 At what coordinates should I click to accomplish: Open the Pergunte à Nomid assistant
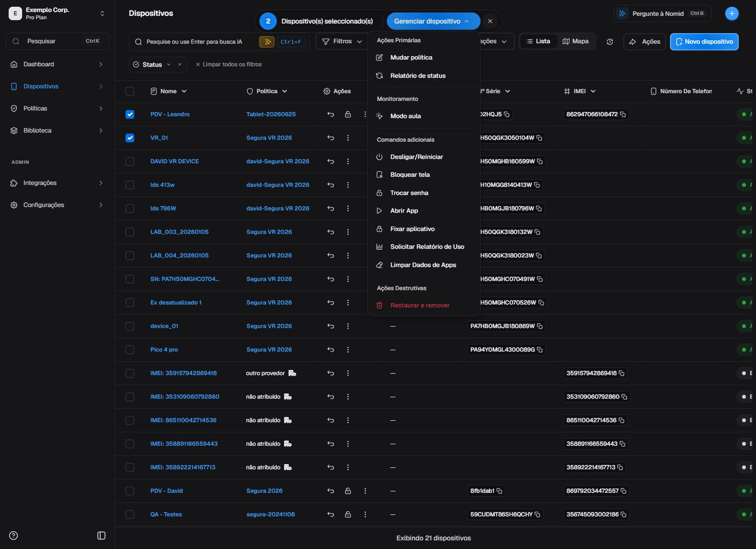point(663,13)
